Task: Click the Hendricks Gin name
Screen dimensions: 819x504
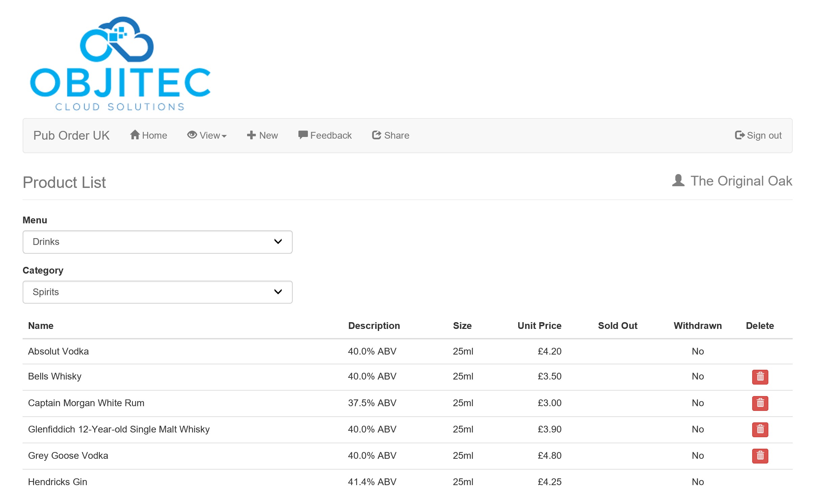Action: pos(58,482)
